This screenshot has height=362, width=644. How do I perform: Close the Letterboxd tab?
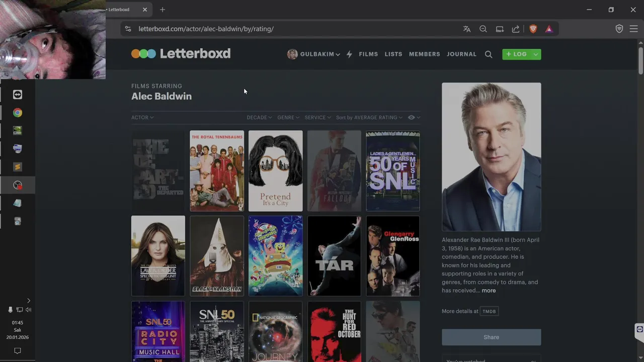(145, 10)
